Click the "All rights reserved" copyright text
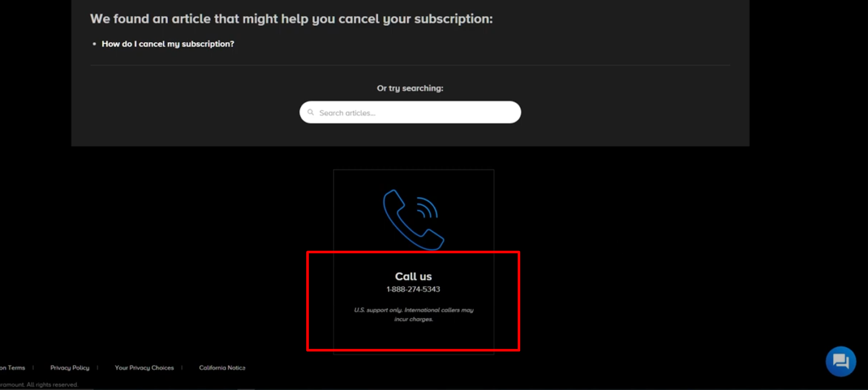 52,385
